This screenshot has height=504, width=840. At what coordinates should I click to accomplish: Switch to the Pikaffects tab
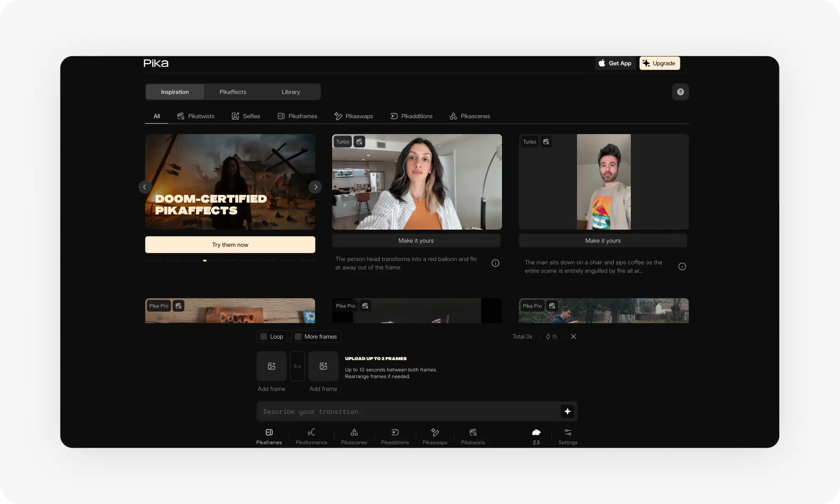[x=233, y=92]
